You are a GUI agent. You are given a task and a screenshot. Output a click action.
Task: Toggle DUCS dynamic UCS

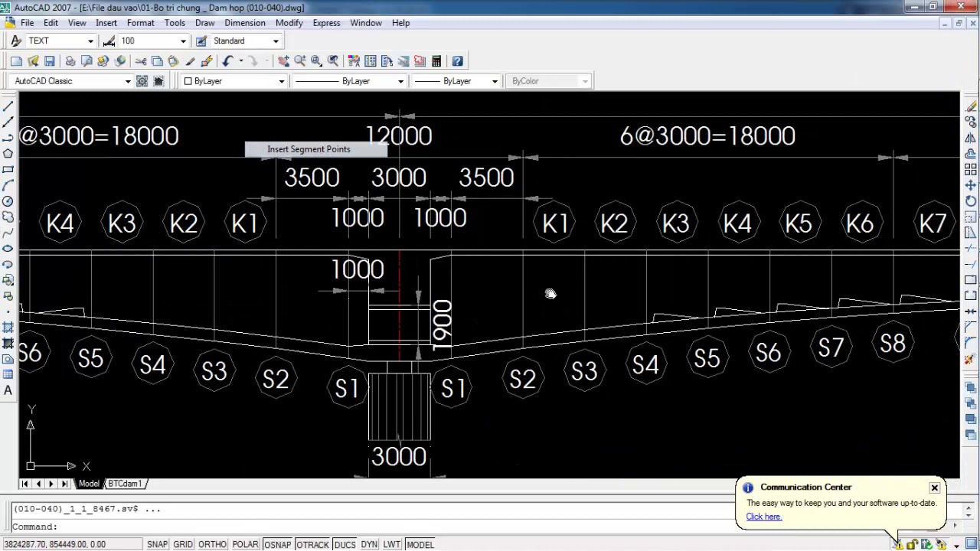pyautogui.click(x=345, y=544)
